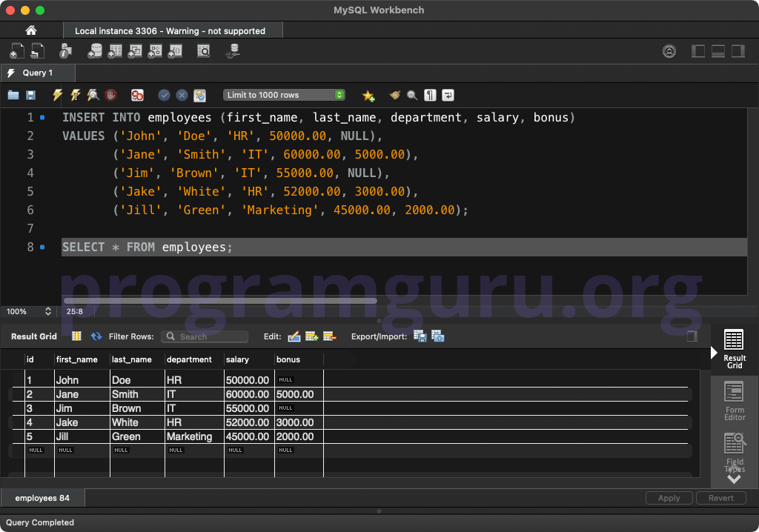
Task: Execute statement under cursor icon
Action: (75, 95)
